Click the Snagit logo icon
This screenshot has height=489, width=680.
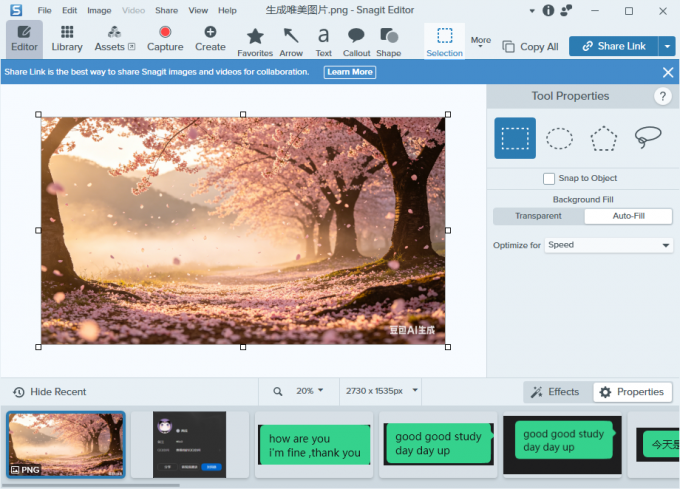pos(16,10)
